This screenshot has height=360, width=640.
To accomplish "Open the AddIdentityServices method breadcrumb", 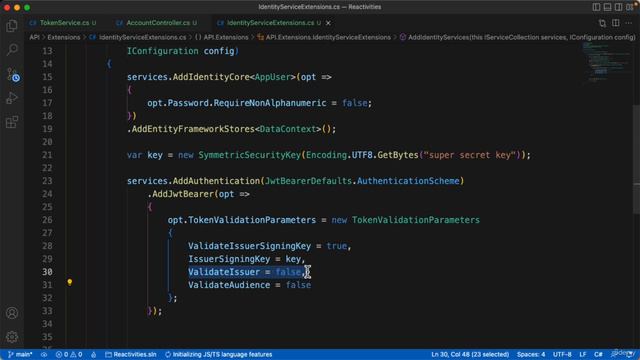I will point(518,37).
